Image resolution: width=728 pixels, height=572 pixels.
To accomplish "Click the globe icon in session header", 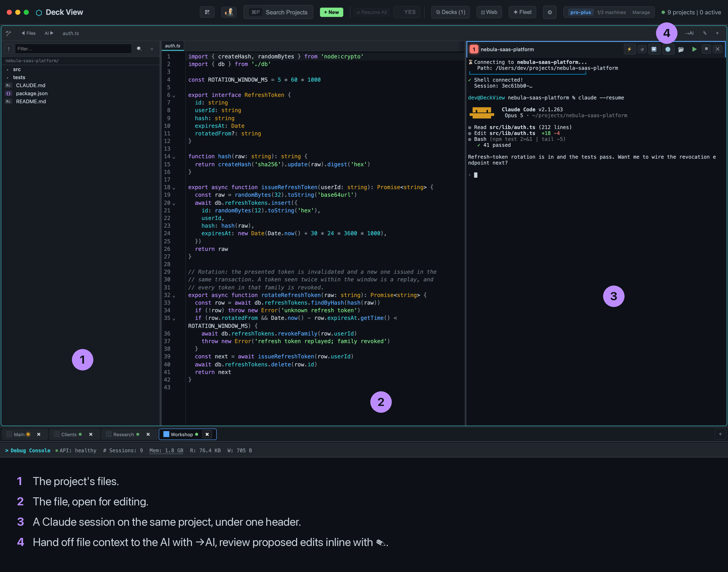I will coord(668,49).
